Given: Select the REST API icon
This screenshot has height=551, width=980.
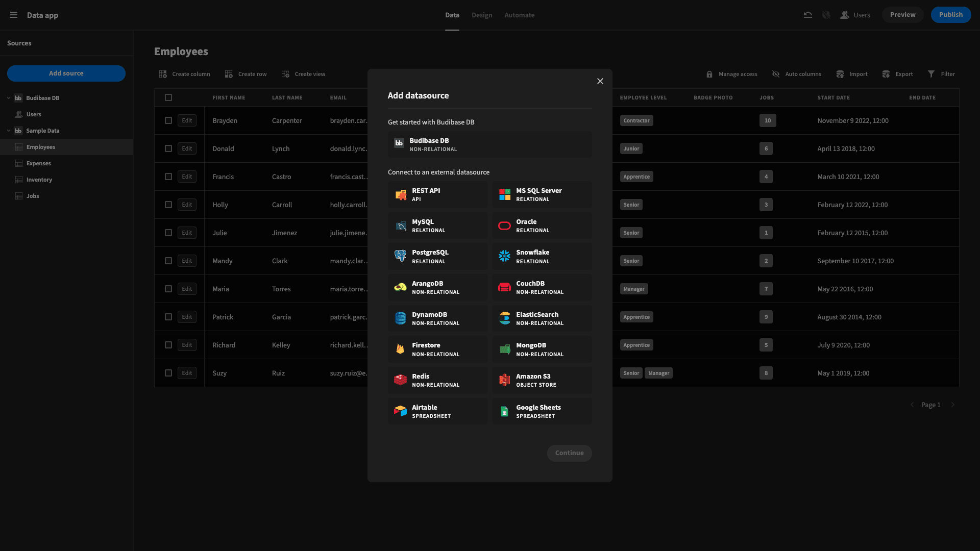Looking at the screenshot, I should (401, 194).
